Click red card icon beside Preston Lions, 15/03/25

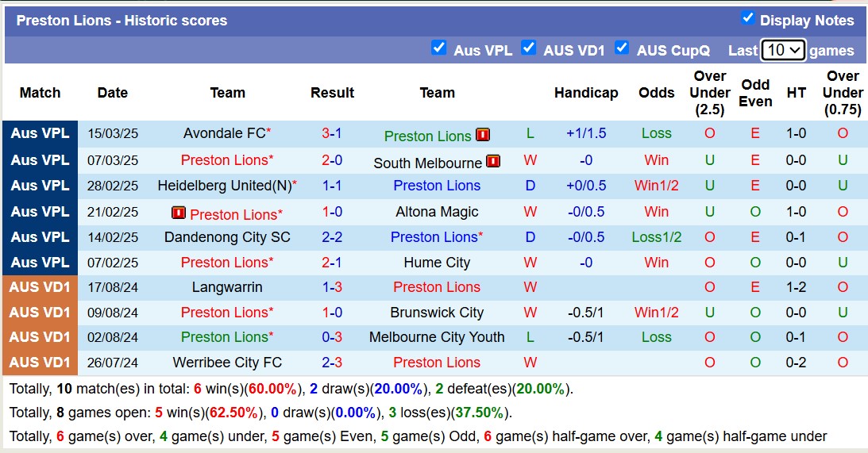pyautogui.click(x=483, y=136)
